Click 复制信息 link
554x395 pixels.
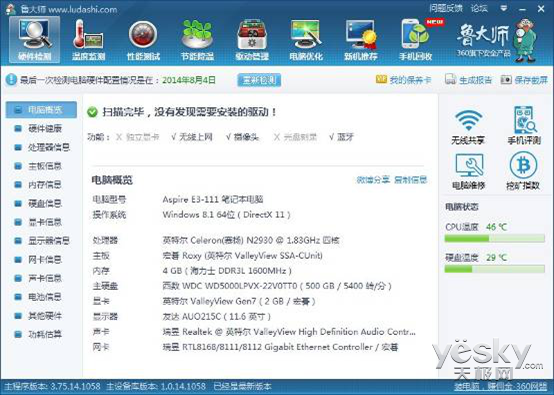[411, 180]
